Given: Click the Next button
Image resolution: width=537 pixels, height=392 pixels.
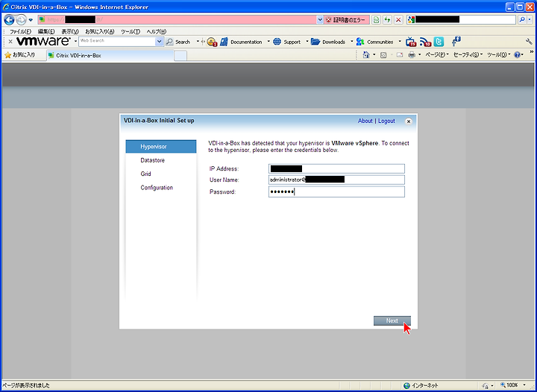Looking at the screenshot, I should (x=392, y=320).
